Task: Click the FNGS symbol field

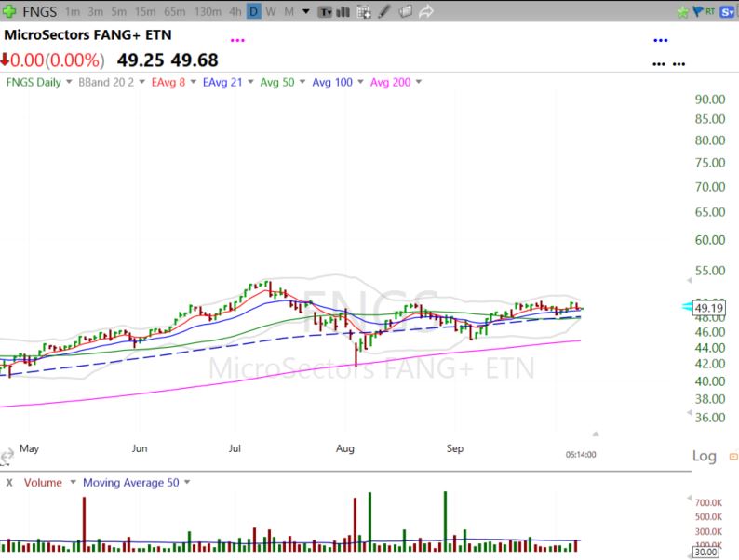Action: tap(40, 11)
